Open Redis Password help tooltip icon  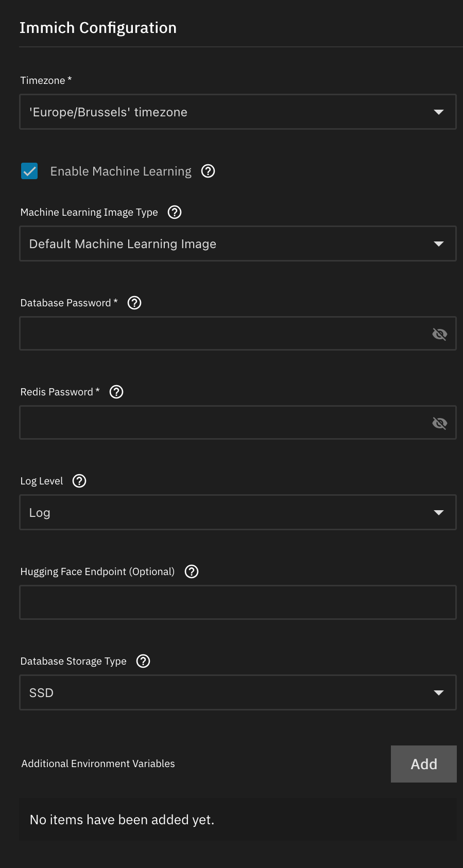coord(116,392)
